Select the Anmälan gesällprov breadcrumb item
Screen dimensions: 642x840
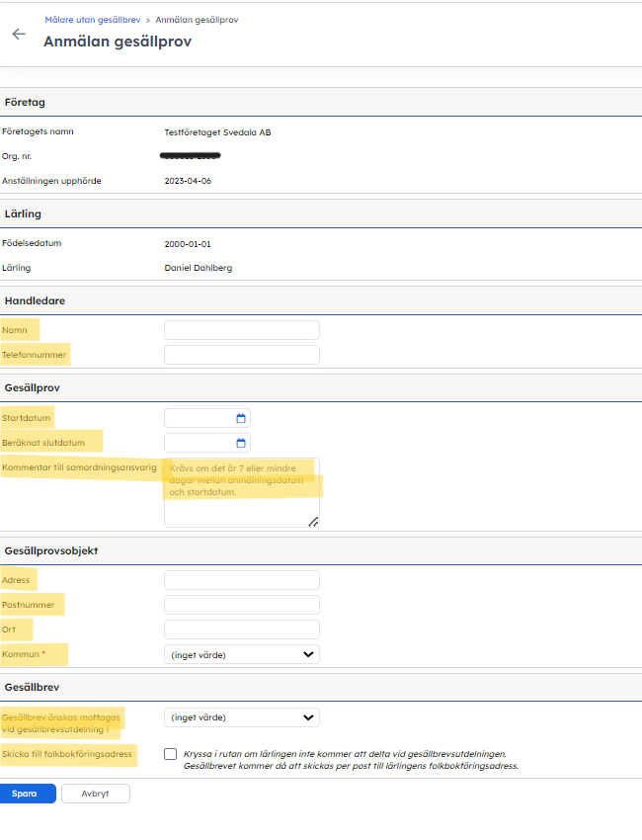[x=197, y=20]
